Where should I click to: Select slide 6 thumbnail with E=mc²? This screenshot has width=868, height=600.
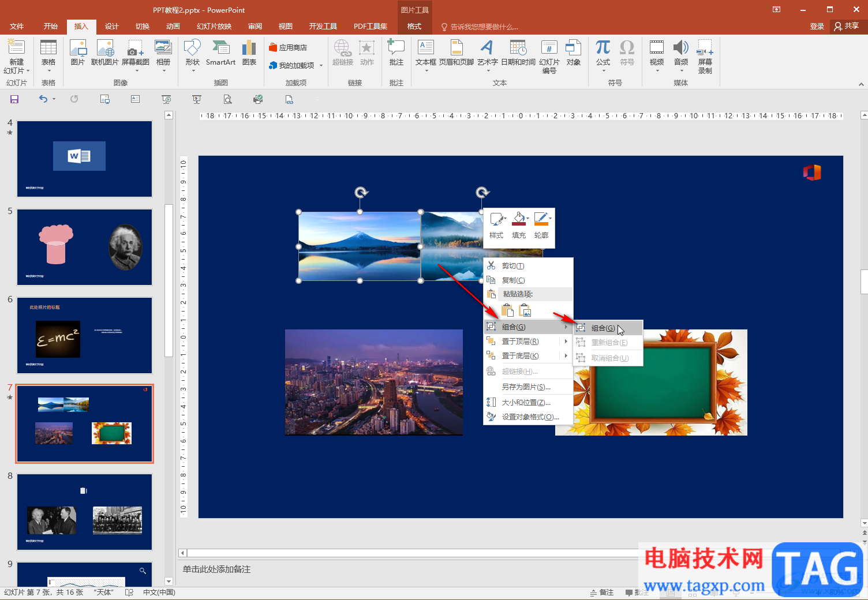(x=84, y=335)
